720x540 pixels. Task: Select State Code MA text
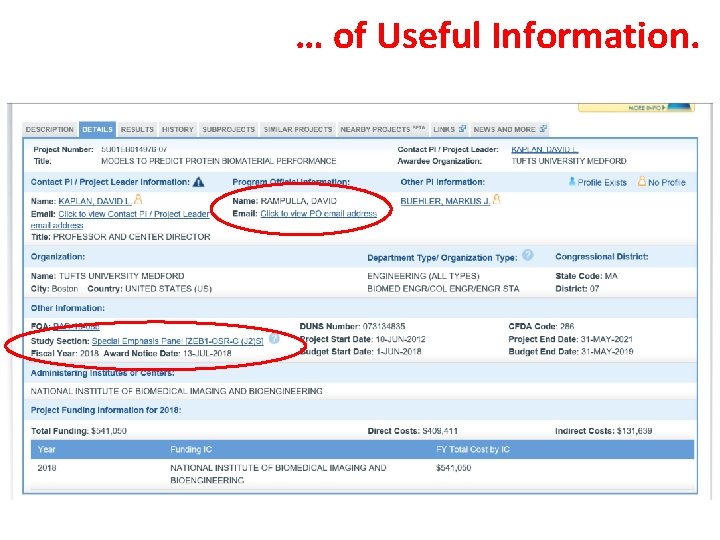point(586,276)
